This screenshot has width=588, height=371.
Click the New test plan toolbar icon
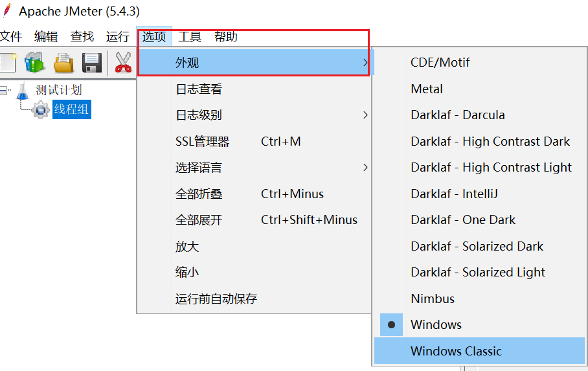(6, 62)
